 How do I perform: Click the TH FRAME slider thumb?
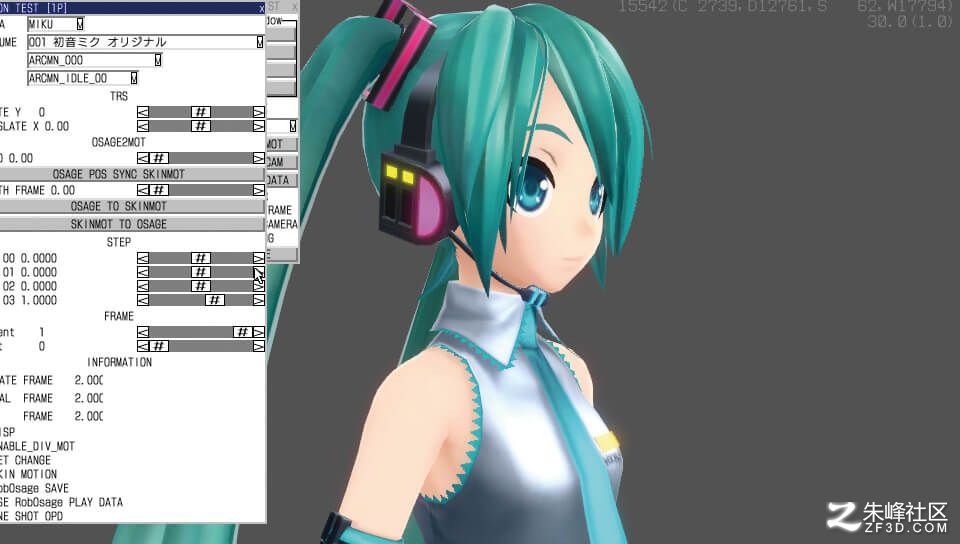click(x=159, y=190)
